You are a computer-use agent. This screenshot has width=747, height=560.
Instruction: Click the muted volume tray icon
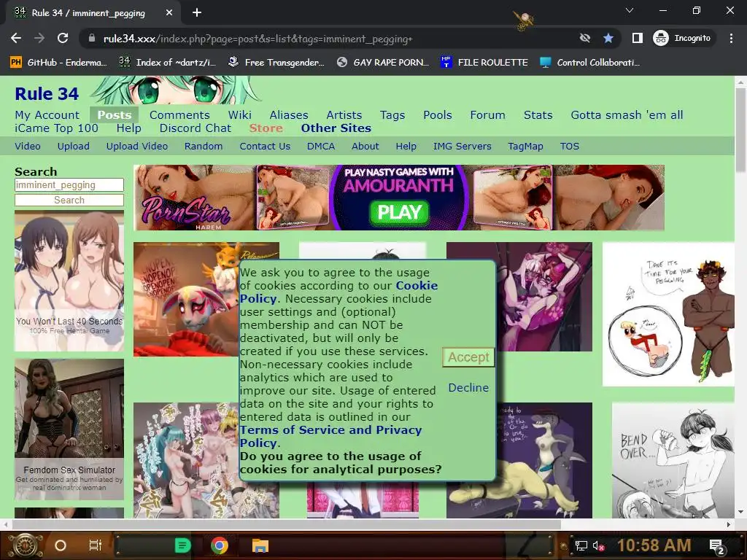coord(598,545)
